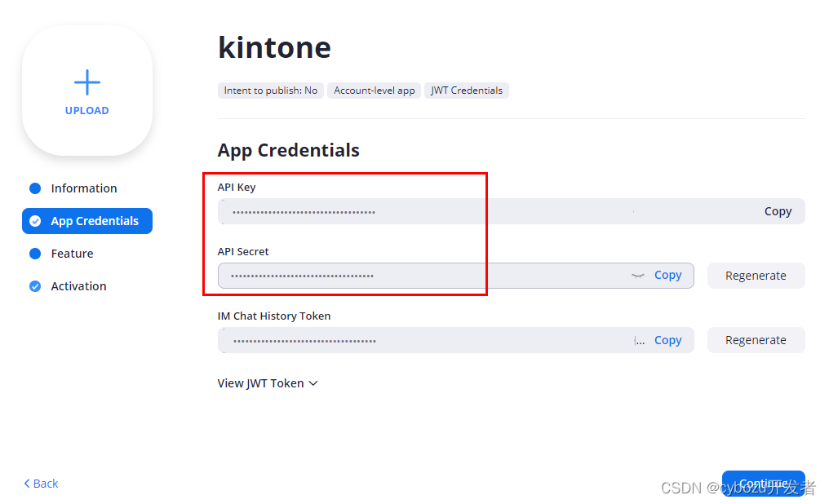Copy the API Secret

point(667,276)
